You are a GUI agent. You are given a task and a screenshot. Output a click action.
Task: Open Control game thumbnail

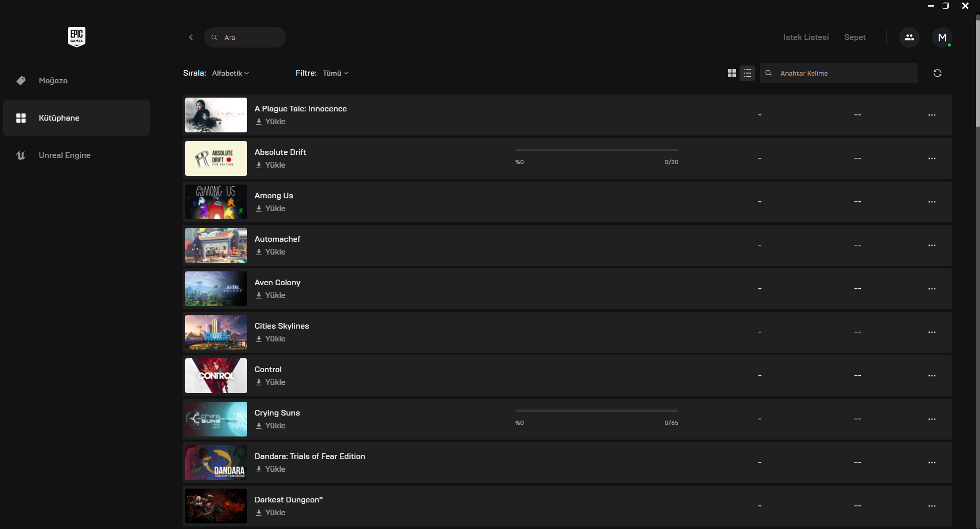coord(216,376)
